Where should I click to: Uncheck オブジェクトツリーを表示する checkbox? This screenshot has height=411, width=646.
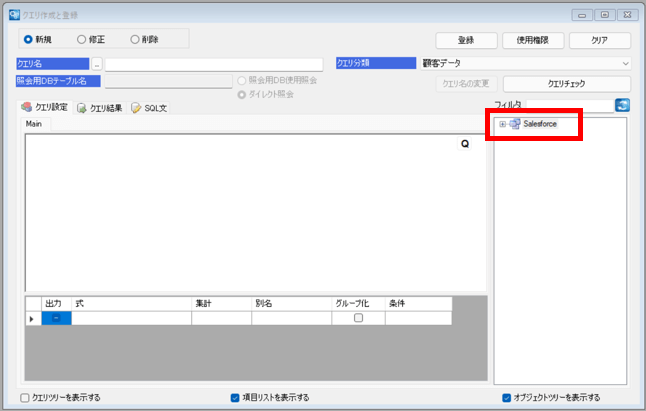point(506,398)
